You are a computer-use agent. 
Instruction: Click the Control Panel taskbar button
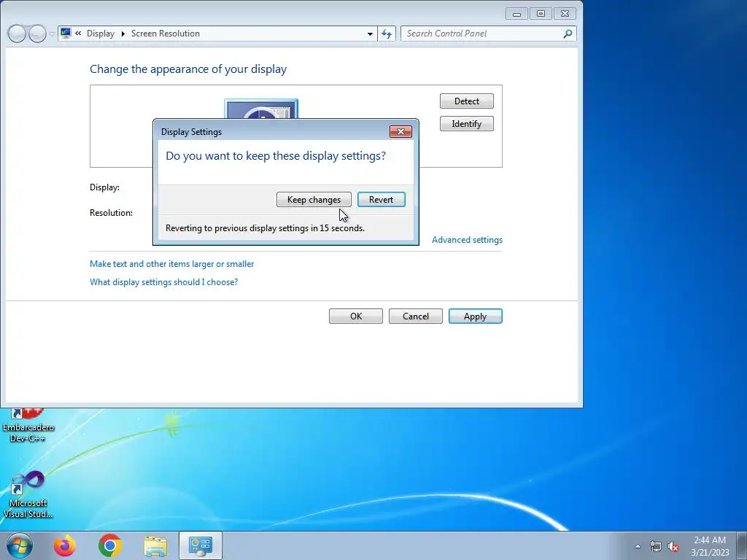201,545
